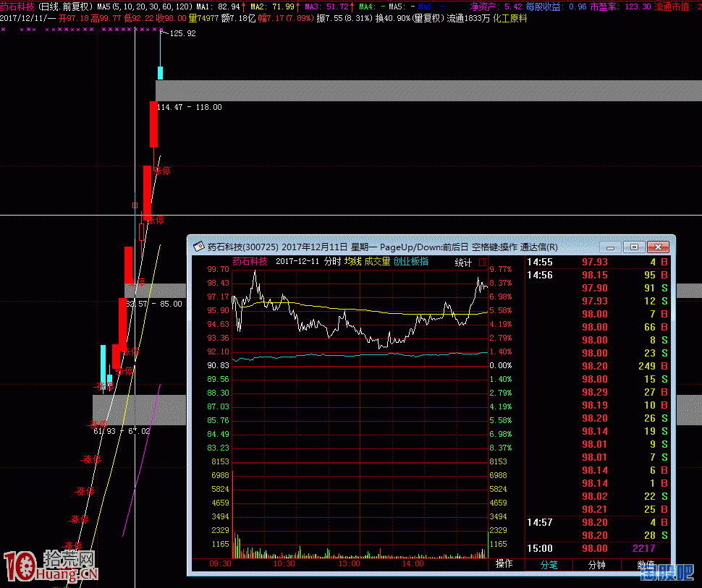Viewport: 702px width, 588px height.
Task: Click the magenta MA3: 51.72 indicator value
Action: tap(326, 7)
